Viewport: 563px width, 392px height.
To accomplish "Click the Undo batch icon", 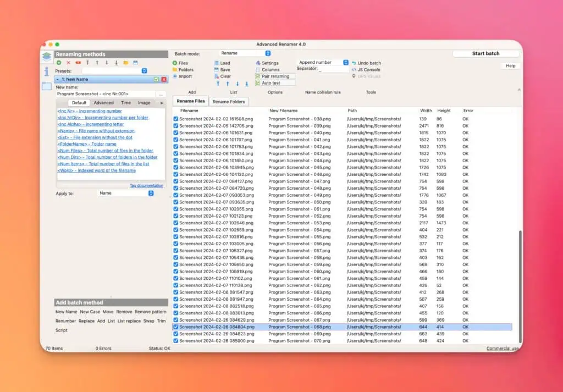I will pyautogui.click(x=354, y=63).
